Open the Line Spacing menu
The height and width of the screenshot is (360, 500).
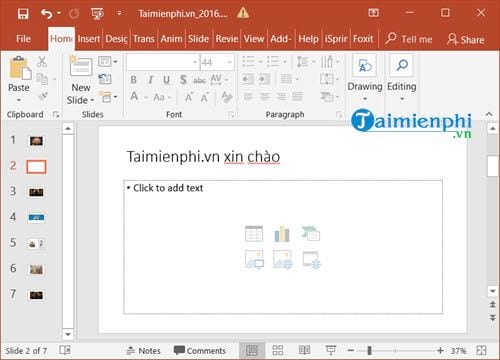pos(306,62)
